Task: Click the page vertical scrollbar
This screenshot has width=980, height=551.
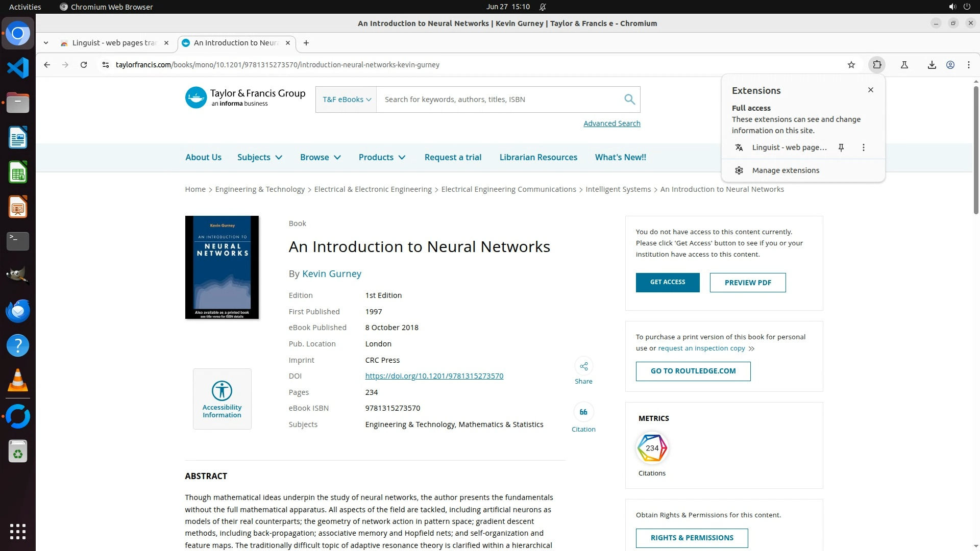Action: (976, 151)
